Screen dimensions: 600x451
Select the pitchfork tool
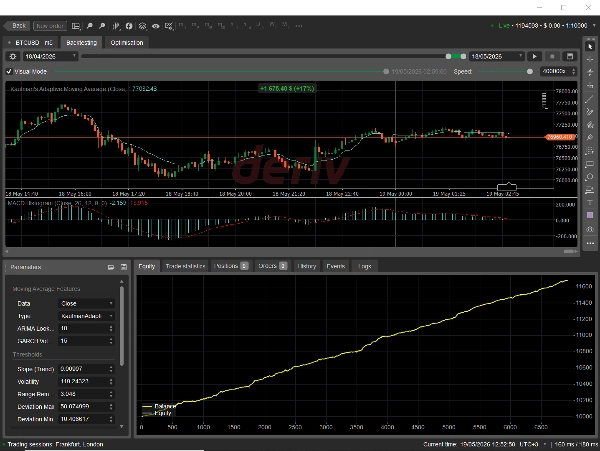590,138
